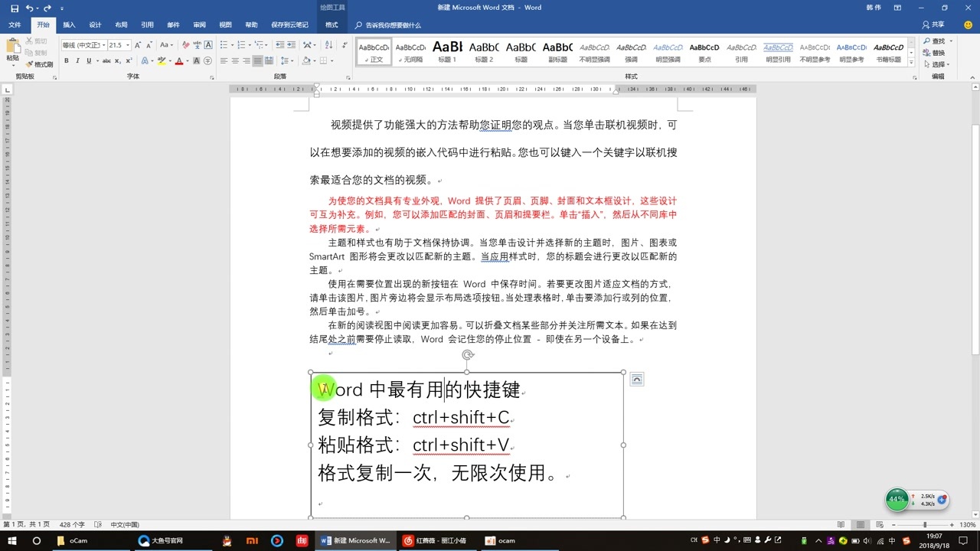Click the Clear Formatting eraser icon

click(186, 45)
